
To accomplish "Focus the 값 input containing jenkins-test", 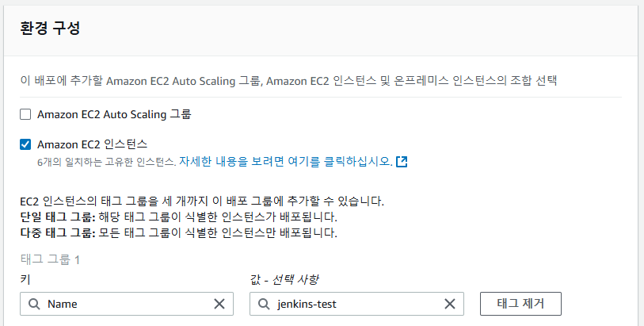I will 356,304.
